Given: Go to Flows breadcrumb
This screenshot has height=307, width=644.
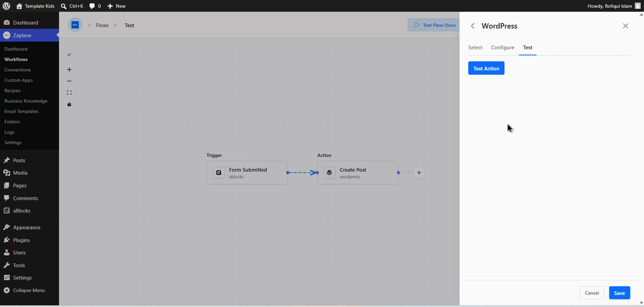Looking at the screenshot, I should point(102,25).
